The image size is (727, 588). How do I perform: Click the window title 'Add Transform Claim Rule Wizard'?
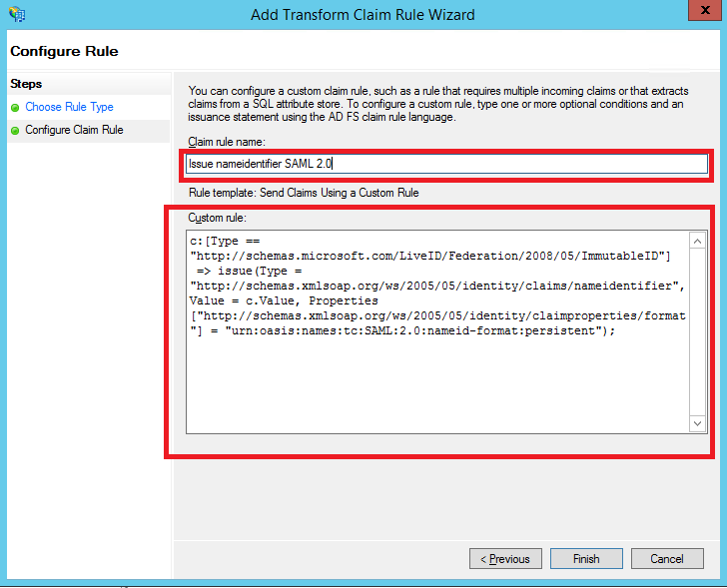click(363, 15)
